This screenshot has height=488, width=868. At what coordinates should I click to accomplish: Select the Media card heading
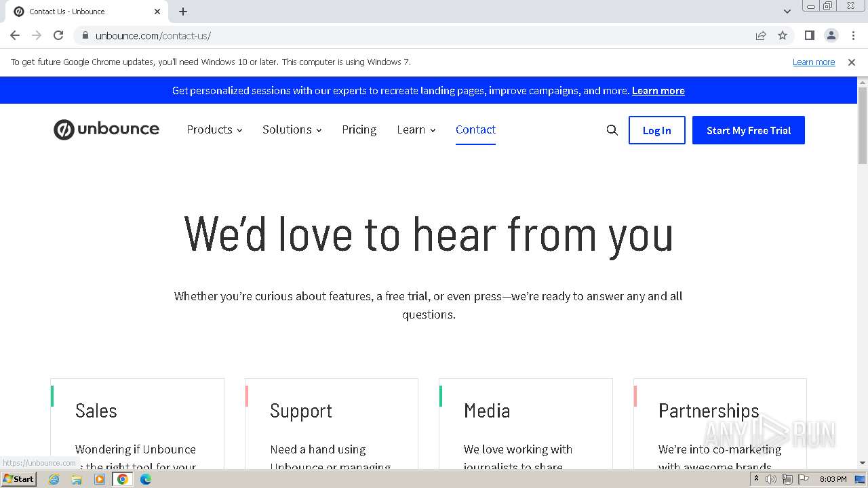[487, 411]
